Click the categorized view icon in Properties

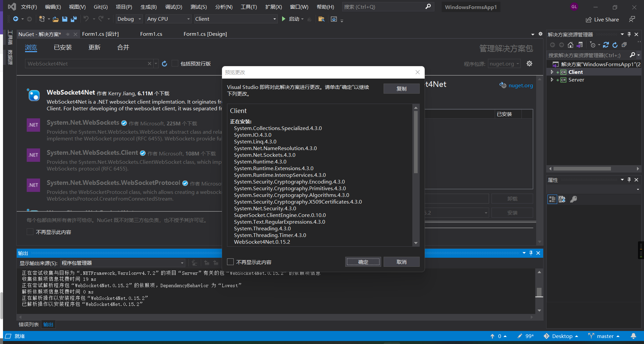tap(552, 199)
